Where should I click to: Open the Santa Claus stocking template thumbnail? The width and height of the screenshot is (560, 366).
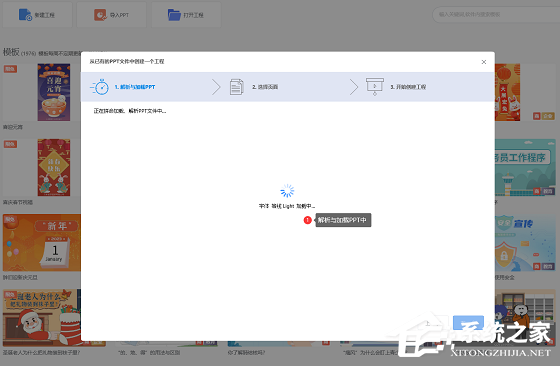coord(42,318)
